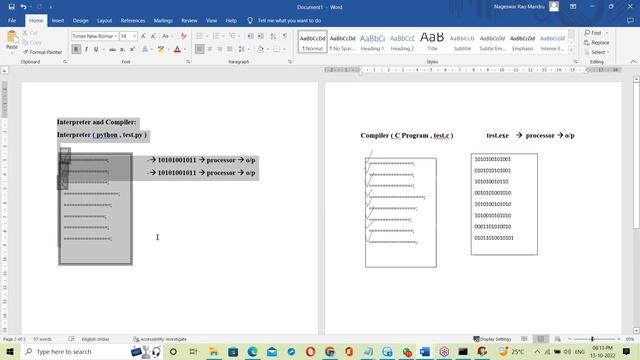The image size is (640, 360).
Task: Apply the Subtitle style
Action: click(462, 42)
